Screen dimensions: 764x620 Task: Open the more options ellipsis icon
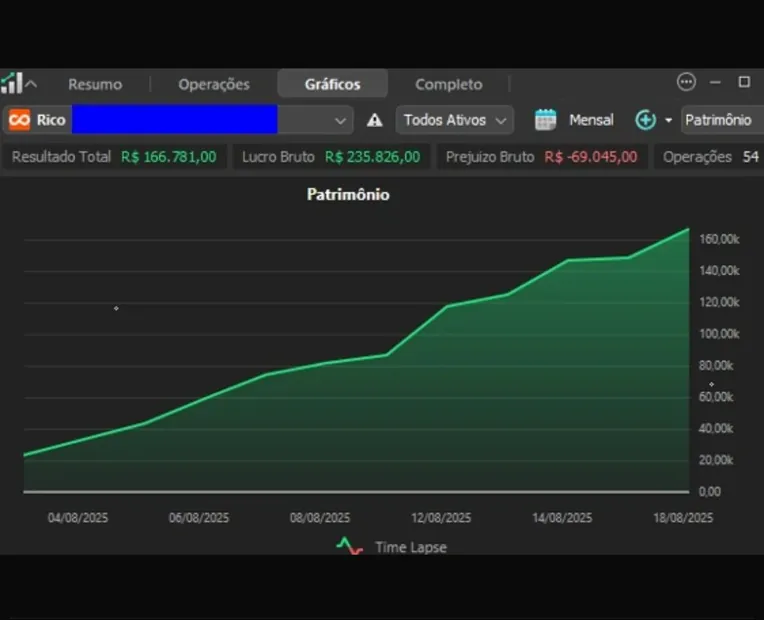tap(686, 82)
